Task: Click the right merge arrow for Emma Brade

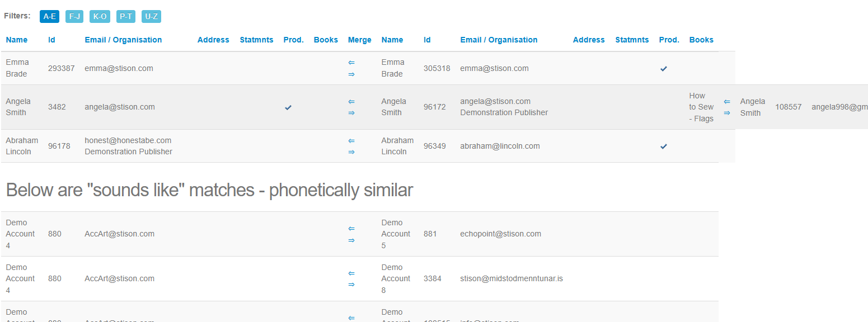Action: [x=351, y=74]
